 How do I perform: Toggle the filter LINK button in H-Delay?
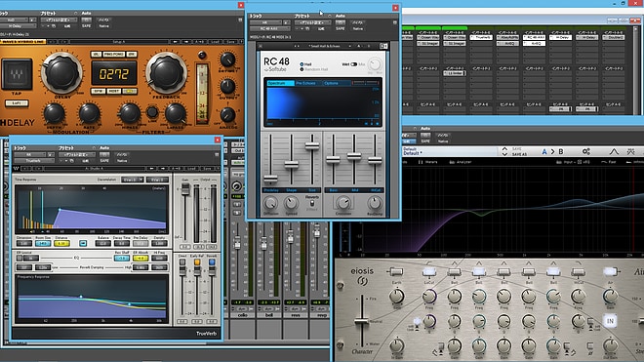[x=152, y=112]
